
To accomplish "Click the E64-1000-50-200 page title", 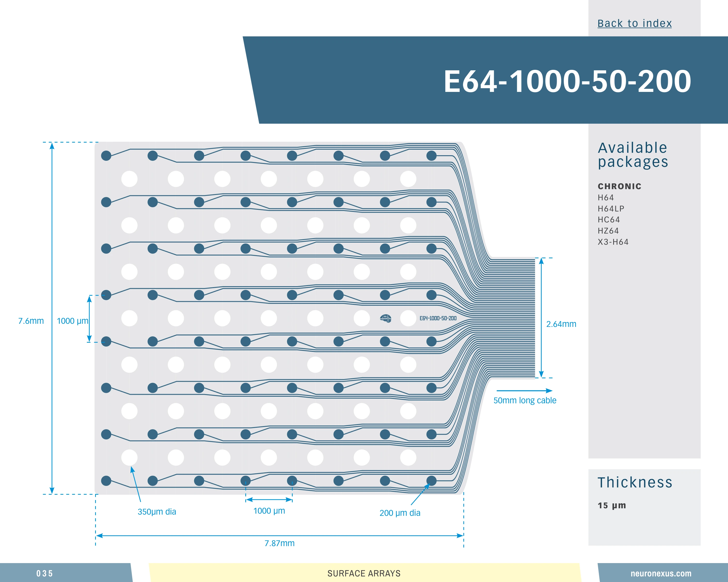I will [567, 81].
